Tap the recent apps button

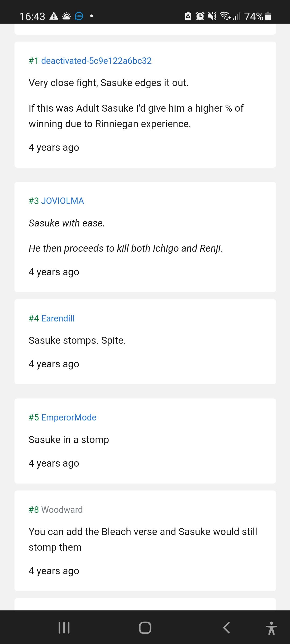64,627
